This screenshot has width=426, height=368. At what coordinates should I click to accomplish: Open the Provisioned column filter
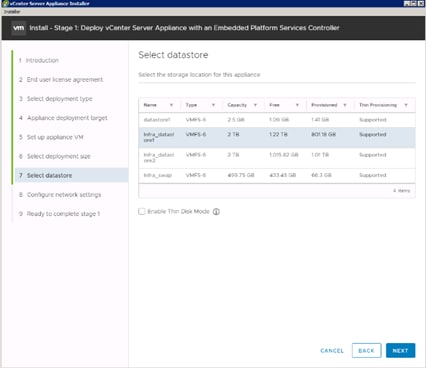coord(345,105)
